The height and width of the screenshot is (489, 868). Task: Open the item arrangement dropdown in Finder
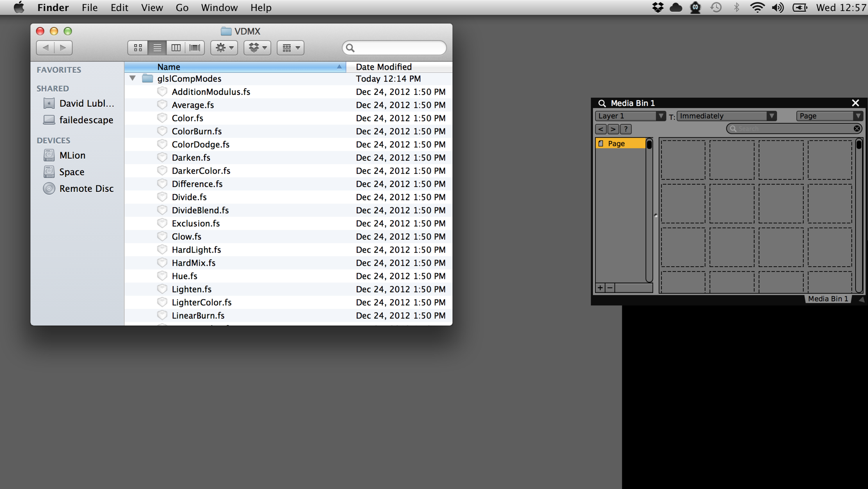(291, 48)
